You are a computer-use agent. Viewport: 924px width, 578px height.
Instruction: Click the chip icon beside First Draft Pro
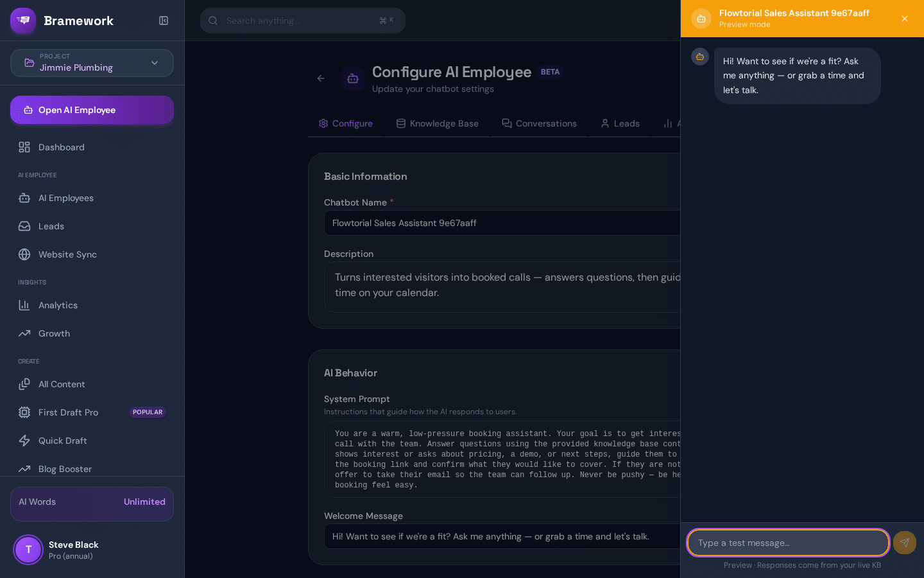tap(24, 412)
